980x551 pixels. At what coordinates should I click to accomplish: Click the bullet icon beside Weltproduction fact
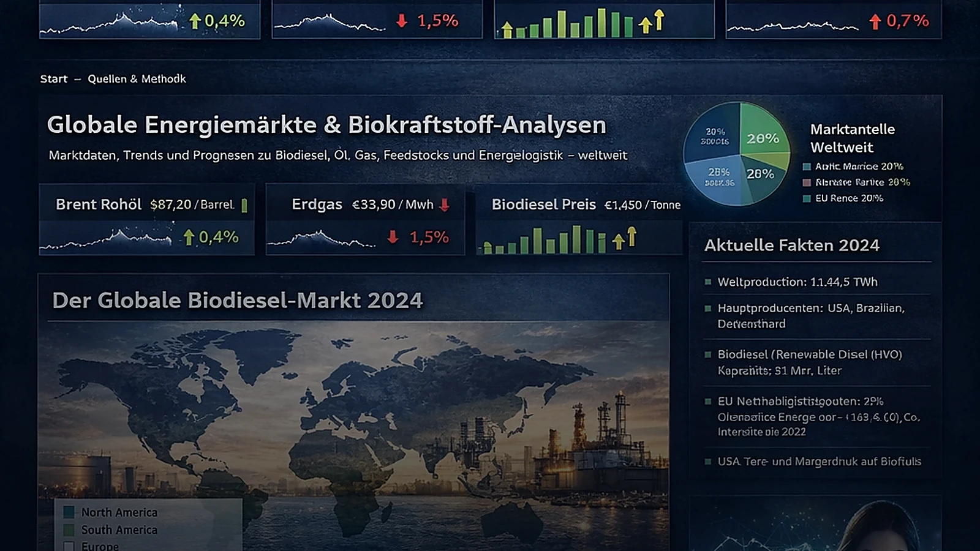pos(708,282)
